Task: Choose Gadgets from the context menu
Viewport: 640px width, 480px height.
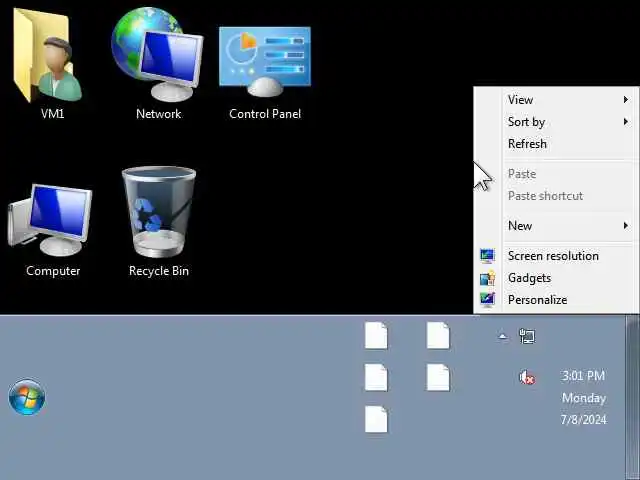Action: pyautogui.click(x=556, y=278)
